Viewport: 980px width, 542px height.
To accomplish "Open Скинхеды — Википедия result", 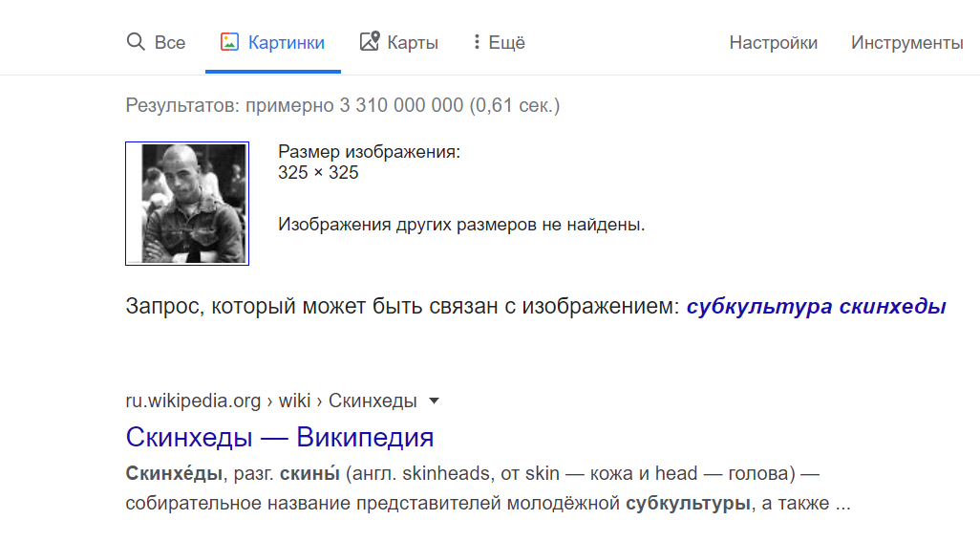I will coord(279,437).
